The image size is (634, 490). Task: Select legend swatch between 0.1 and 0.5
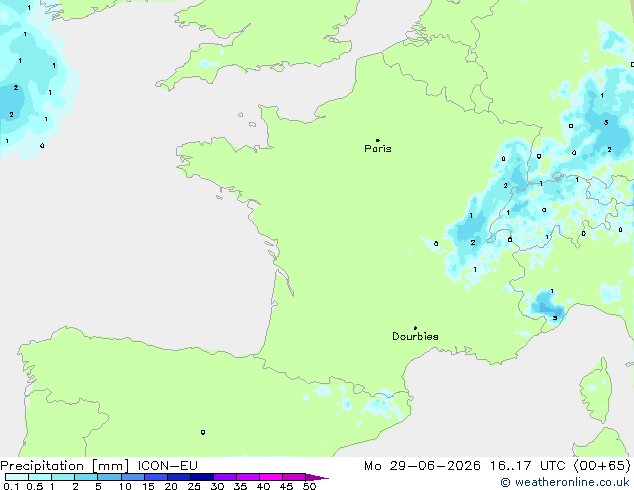[x=17, y=477]
